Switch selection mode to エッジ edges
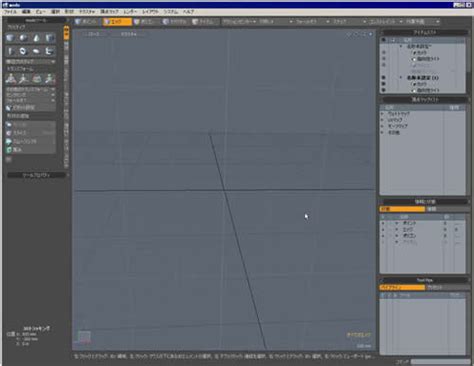474x366 pixels. coord(117,22)
